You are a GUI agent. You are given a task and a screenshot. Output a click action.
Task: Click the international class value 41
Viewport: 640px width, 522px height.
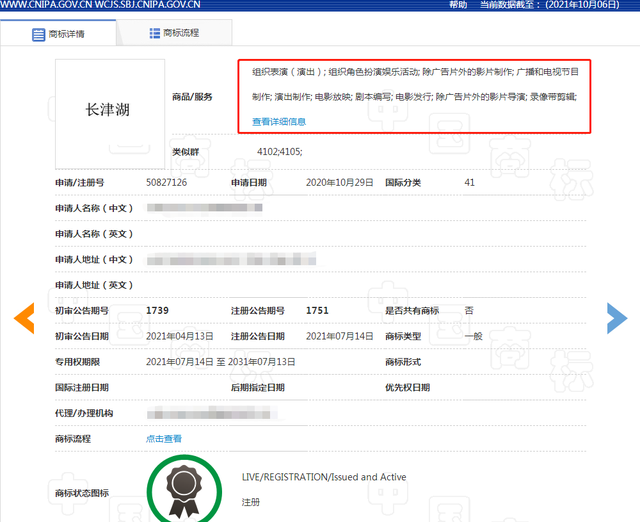pyautogui.click(x=469, y=183)
